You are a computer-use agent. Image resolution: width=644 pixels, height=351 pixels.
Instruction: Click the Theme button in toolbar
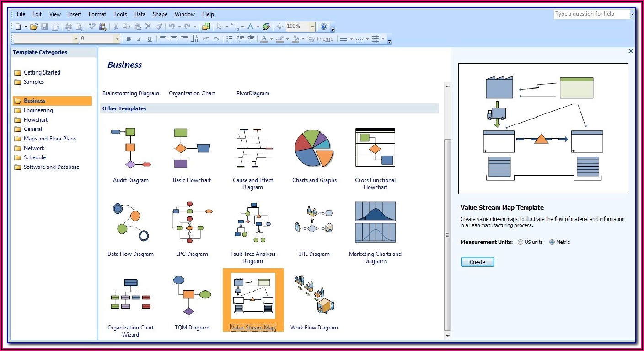coord(320,39)
